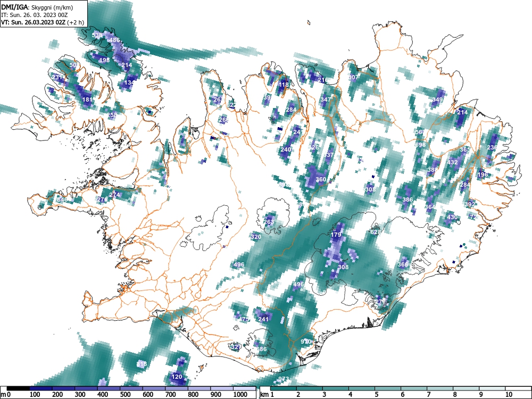The height and width of the screenshot is (399, 532).
Task: Click the visibility value '274' on Snæfellsnes
Action: [115, 195]
